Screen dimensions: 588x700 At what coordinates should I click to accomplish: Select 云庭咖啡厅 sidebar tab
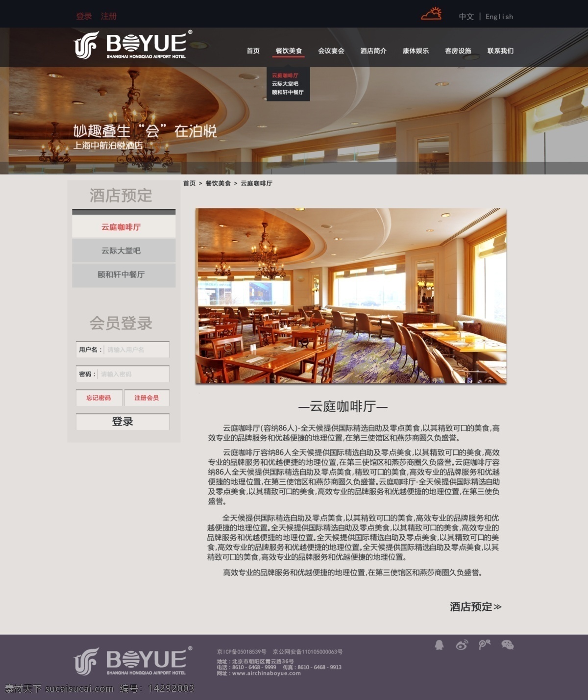[124, 227]
